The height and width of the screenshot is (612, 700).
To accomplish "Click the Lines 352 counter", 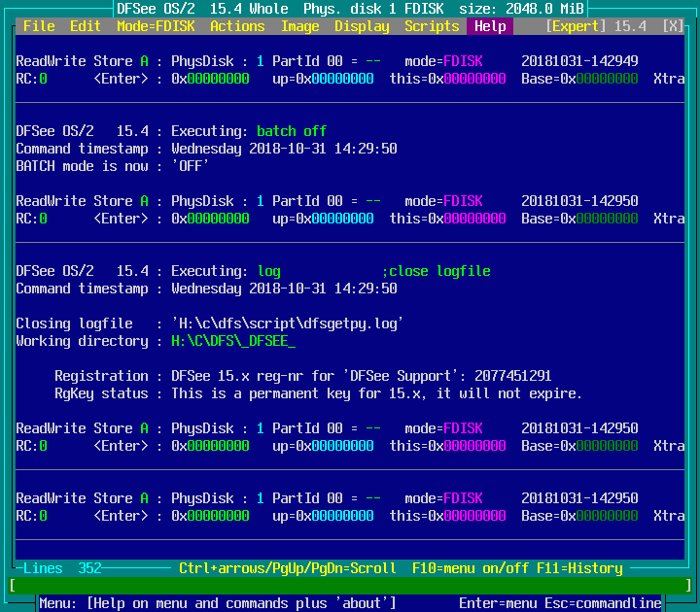I will [62, 568].
